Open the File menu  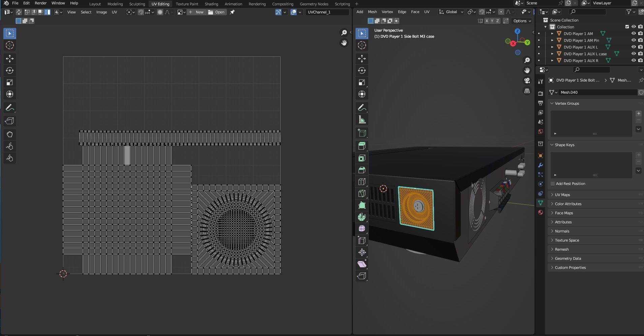click(x=15, y=3)
